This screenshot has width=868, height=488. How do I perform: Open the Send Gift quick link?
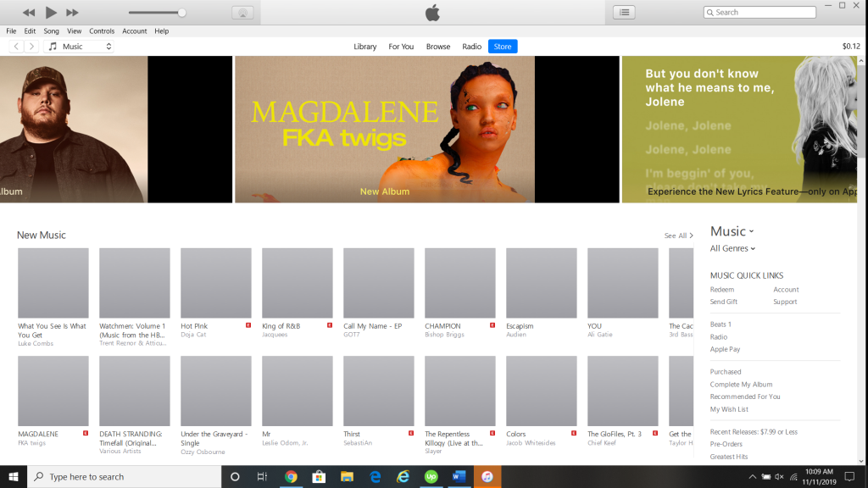coord(724,302)
